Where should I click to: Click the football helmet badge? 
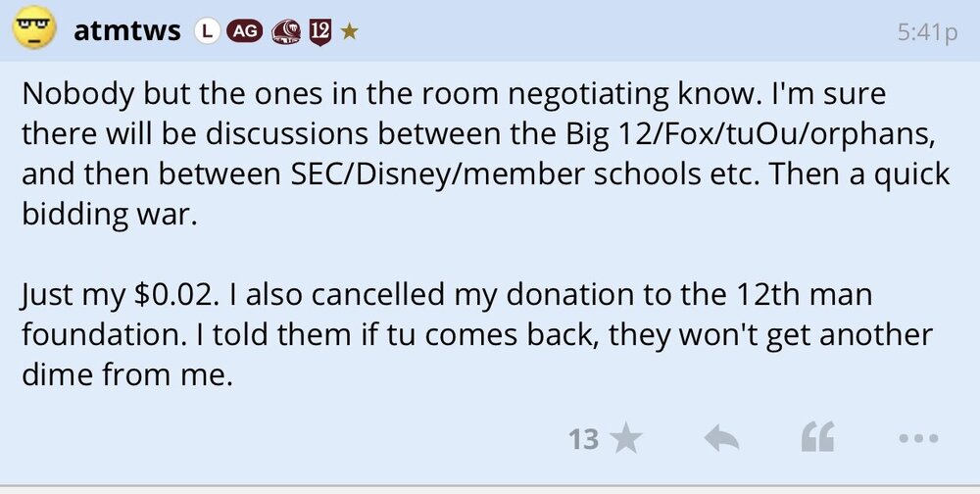[285, 31]
